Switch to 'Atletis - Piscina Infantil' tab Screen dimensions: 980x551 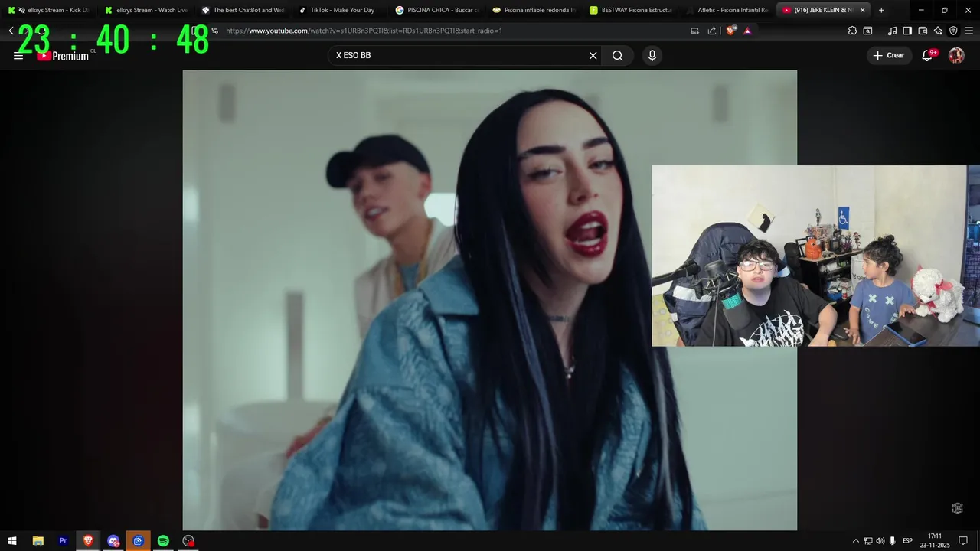click(x=727, y=10)
